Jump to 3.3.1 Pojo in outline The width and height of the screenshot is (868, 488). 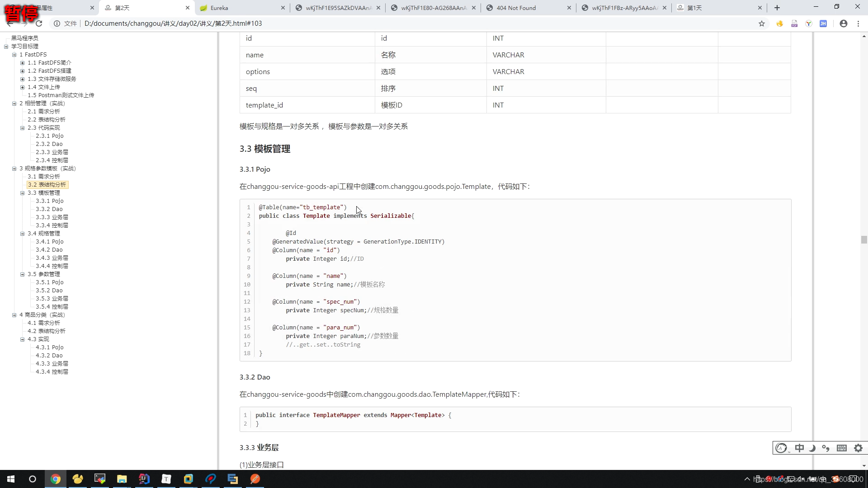pos(50,201)
